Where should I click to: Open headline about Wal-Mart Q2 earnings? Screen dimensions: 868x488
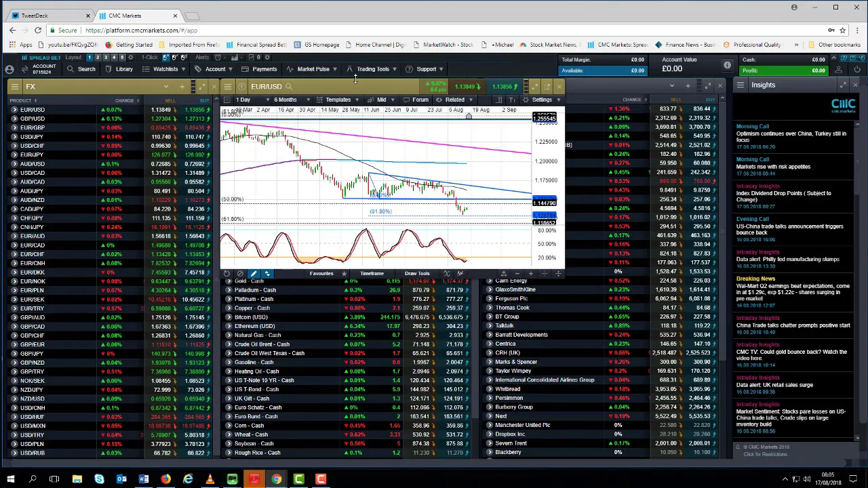click(x=793, y=292)
